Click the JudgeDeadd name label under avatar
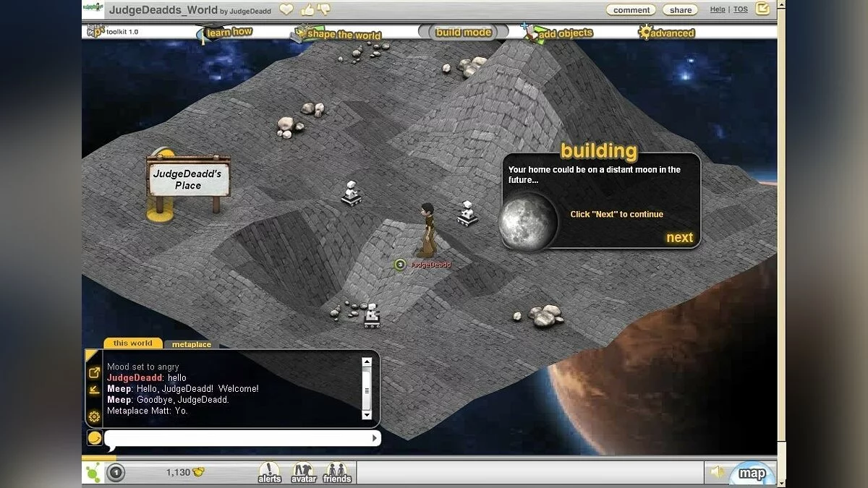868x488 pixels. click(430, 265)
